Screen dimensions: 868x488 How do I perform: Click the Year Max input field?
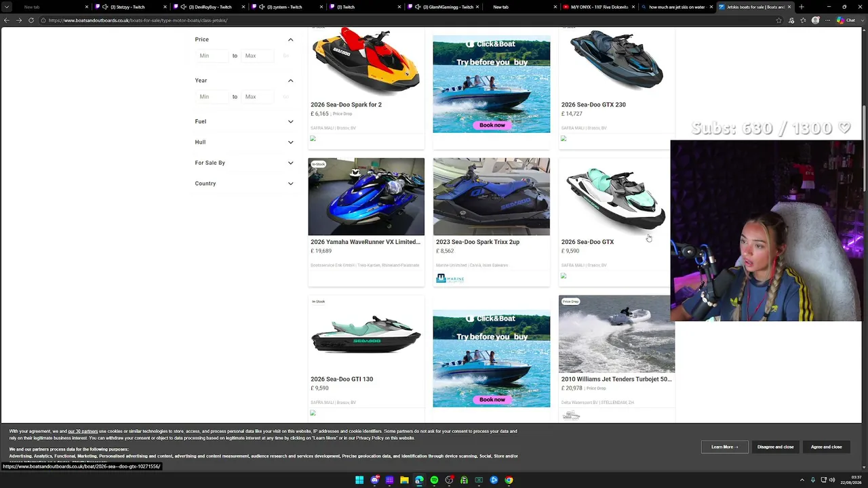(x=258, y=97)
